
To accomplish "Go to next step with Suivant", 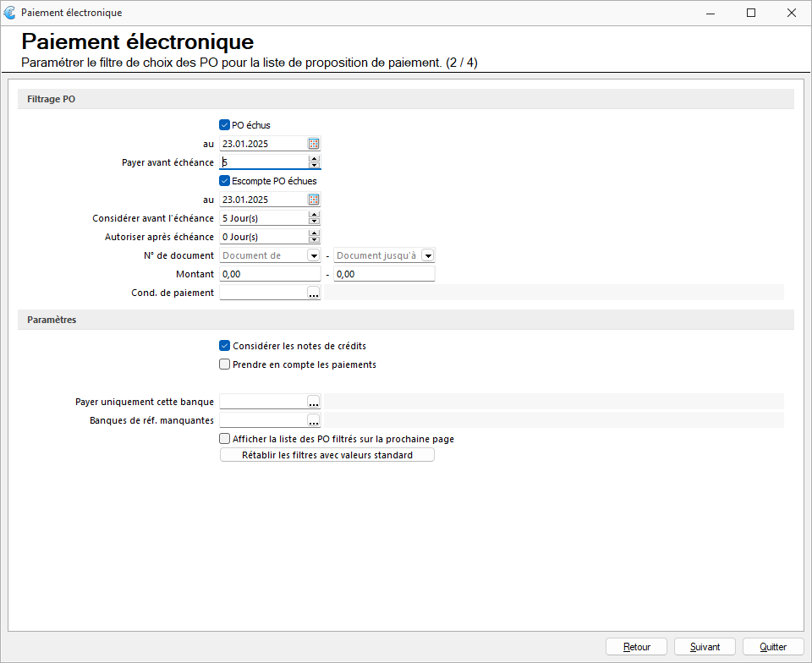I will point(705,647).
